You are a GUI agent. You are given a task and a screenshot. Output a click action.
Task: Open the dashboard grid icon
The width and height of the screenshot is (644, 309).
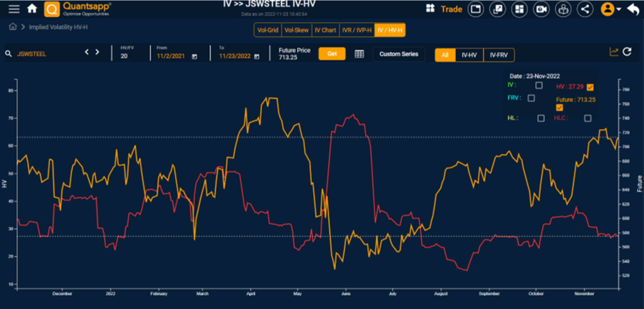coord(519,9)
